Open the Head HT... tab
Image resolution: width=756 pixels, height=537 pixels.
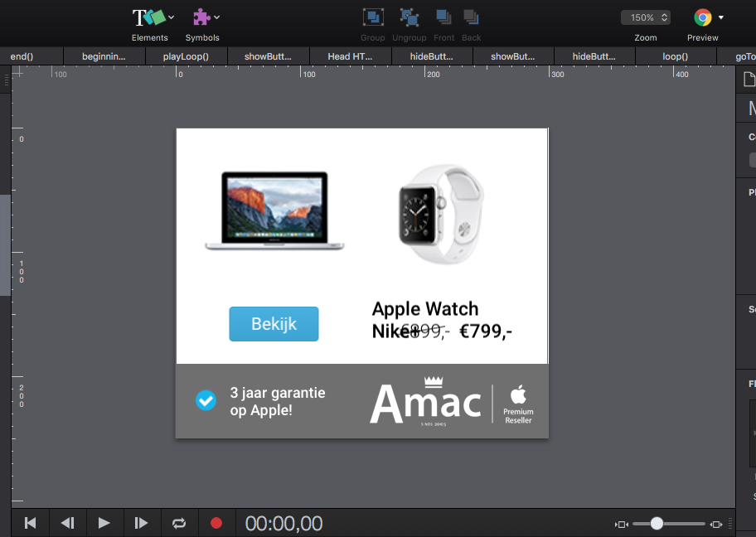pos(350,56)
